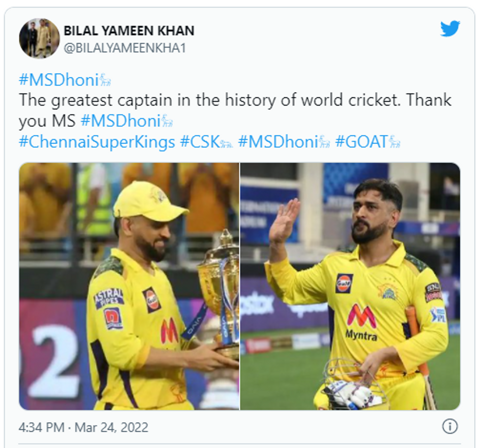View the right photo of player waving
Viewport: 479px width, 448px height.
pyautogui.click(x=350, y=286)
